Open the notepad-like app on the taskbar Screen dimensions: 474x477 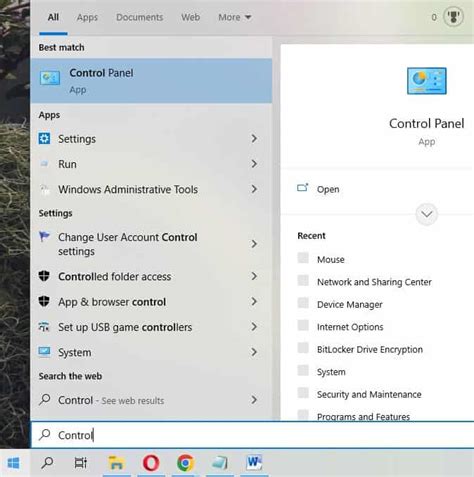(220, 463)
